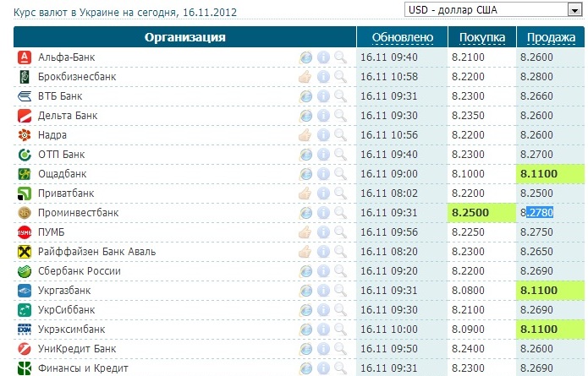Screen dimensions: 588x376
Task: Open the Укргазбанк organization name
Action: click(64, 291)
